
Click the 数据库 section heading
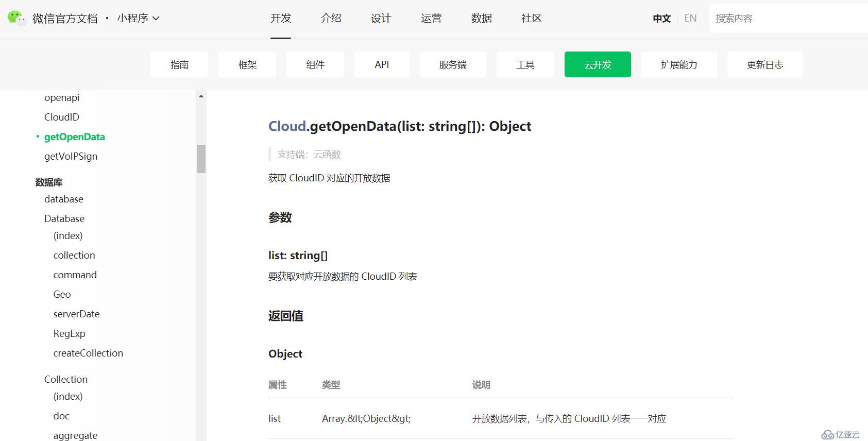pyautogui.click(x=49, y=182)
